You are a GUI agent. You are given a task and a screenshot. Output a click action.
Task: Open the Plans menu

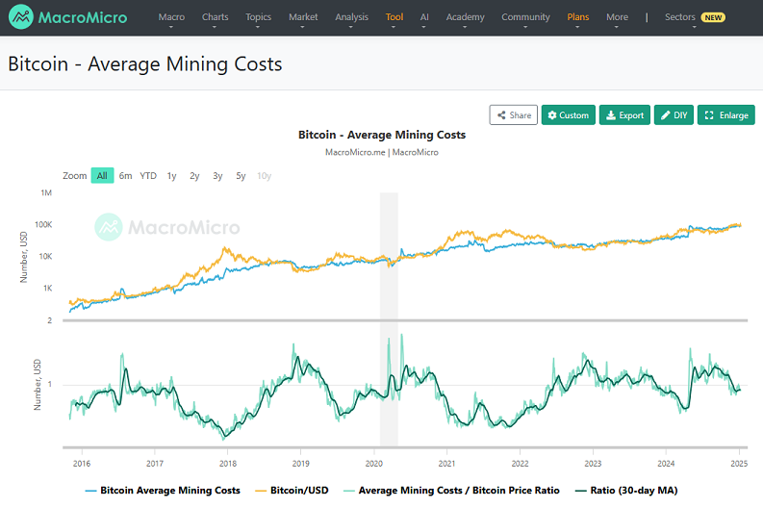(577, 17)
